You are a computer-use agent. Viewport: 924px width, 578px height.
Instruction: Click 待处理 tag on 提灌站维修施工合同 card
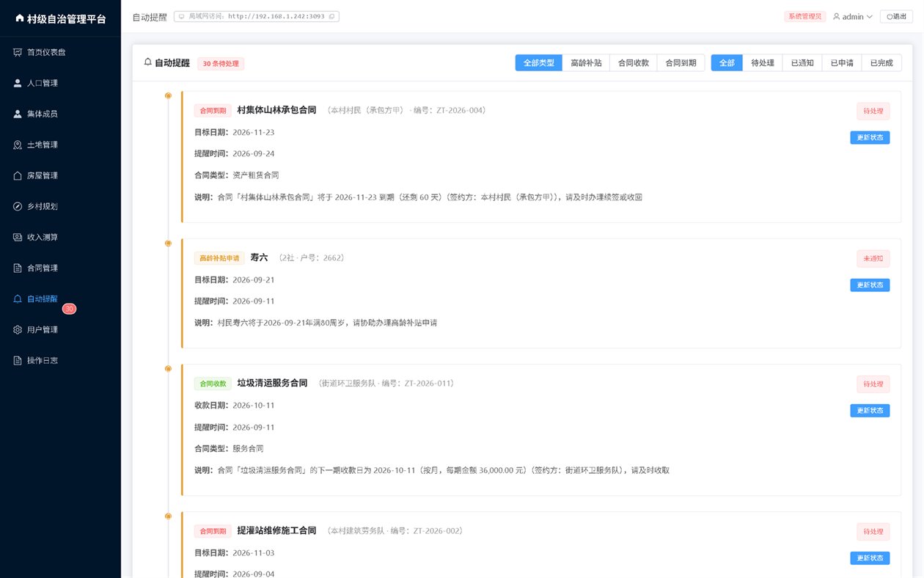(x=873, y=531)
